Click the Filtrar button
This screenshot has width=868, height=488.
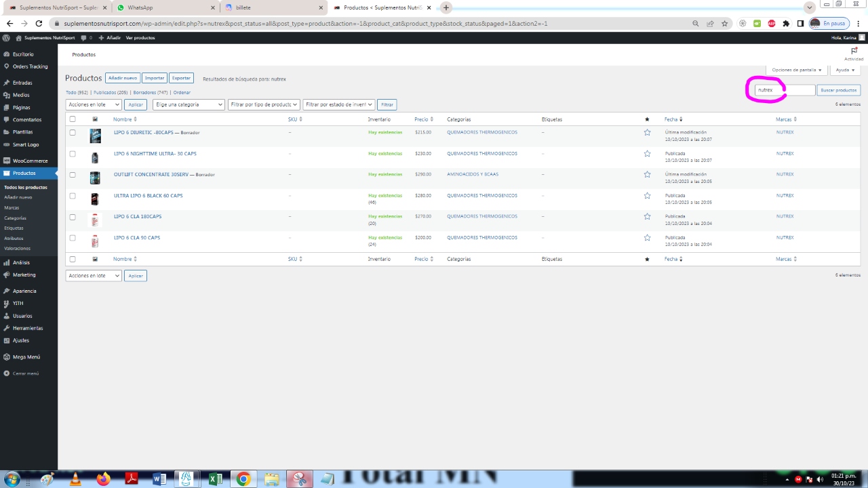tap(387, 104)
